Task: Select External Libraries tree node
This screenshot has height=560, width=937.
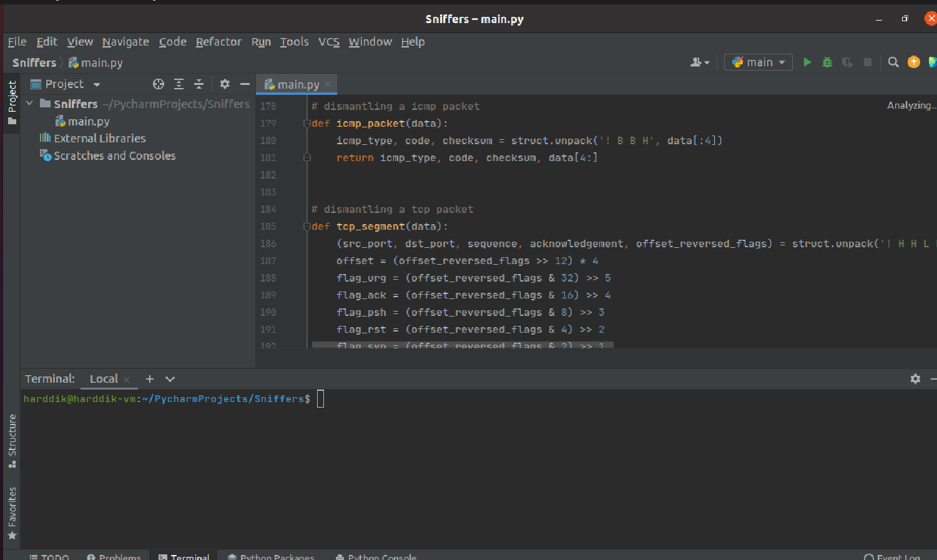Action: [x=92, y=138]
